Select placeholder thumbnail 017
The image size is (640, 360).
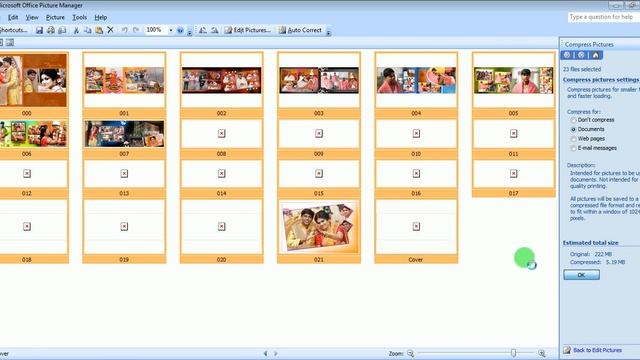tap(513, 178)
